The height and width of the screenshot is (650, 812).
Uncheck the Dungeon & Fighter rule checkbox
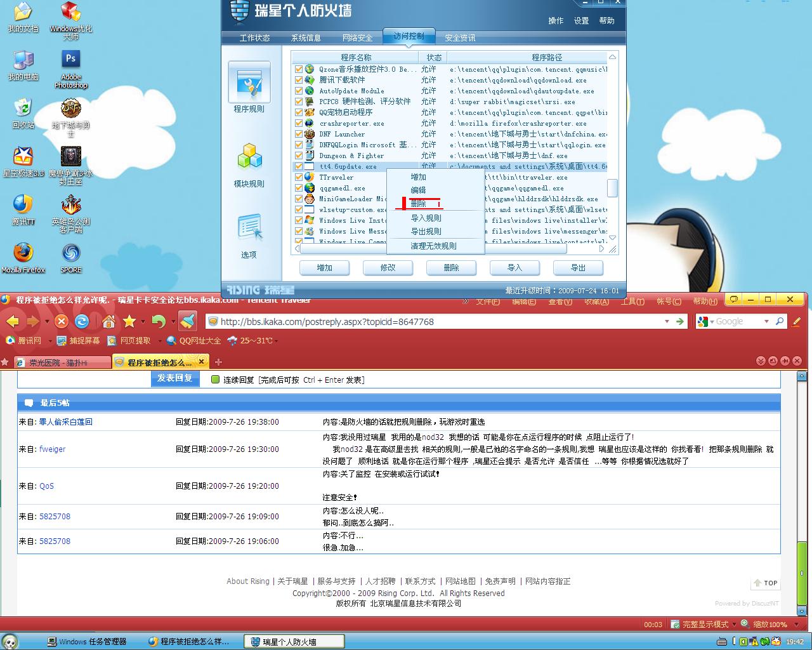pyautogui.click(x=299, y=156)
